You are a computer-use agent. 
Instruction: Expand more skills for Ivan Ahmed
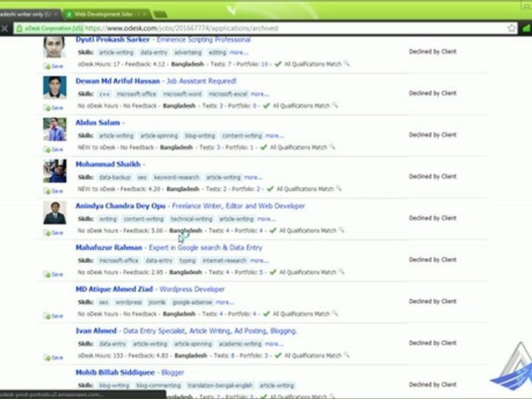[274, 344]
